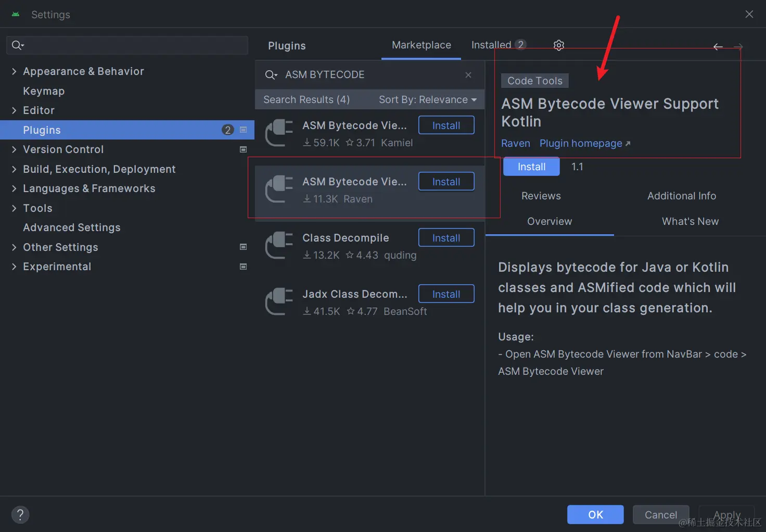Viewport: 766px width, 532px height.
Task: Focus the plugin search field with ASM BYTECODE
Action: (x=369, y=75)
